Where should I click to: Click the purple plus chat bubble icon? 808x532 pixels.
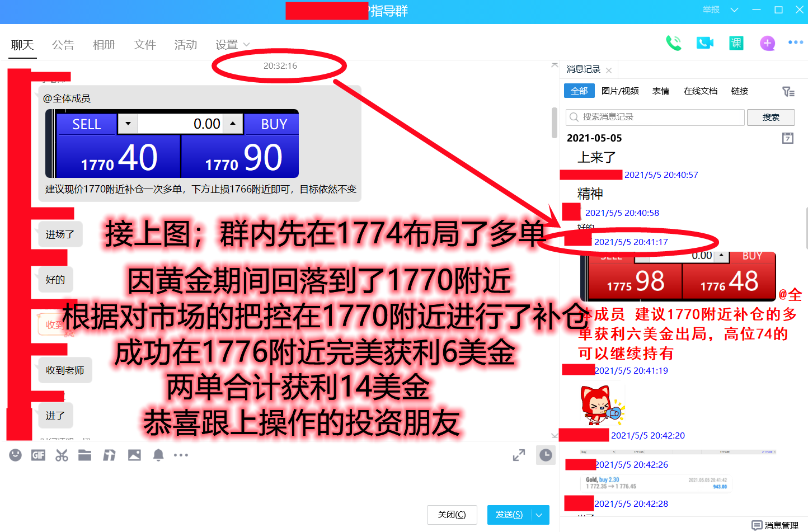pyautogui.click(x=767, y=43)
